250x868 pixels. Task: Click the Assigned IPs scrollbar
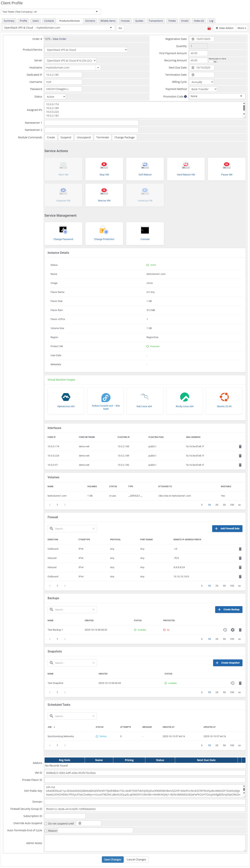244,108
